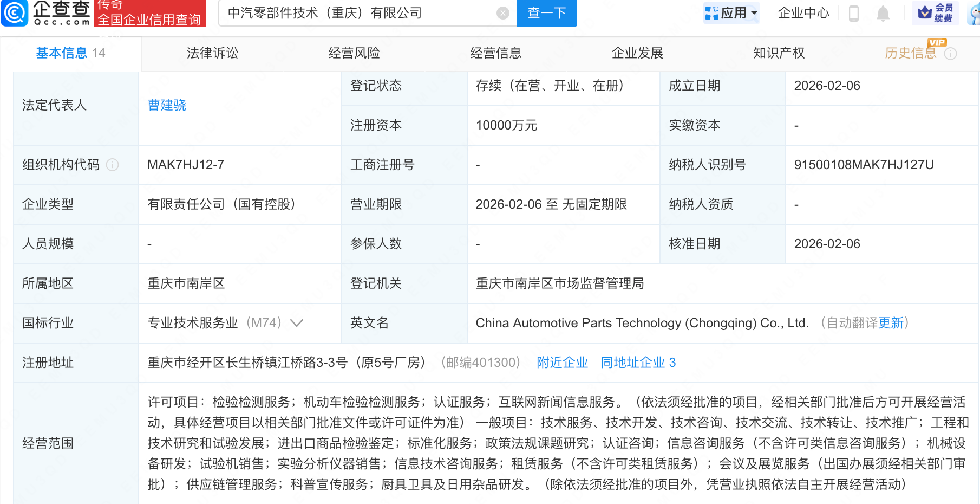Select business term 2026-02-06 至 无固定期限
Image resolution: width=980 pixels, height=504 pixels.
tap(551, 204)
